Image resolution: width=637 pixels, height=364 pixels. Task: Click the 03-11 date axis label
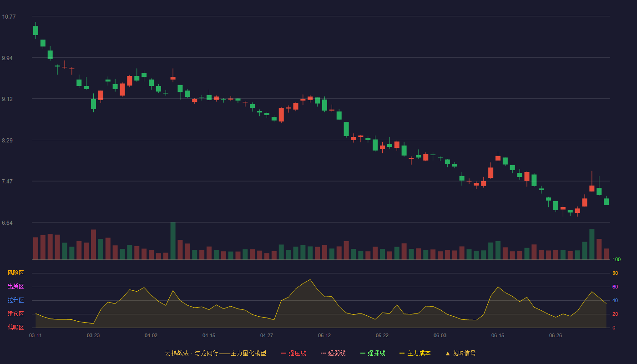(x=35, y=335)
